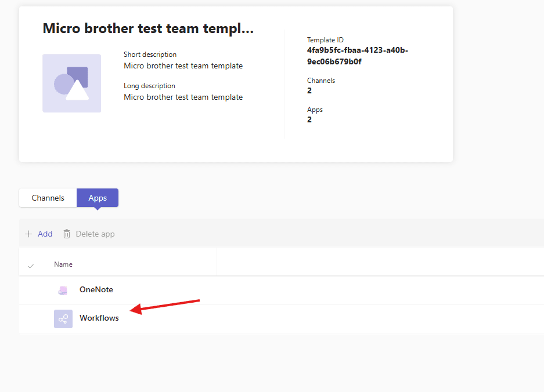544x392 pixels.
Task: Click the Channels count number
Action: point(309,91)
